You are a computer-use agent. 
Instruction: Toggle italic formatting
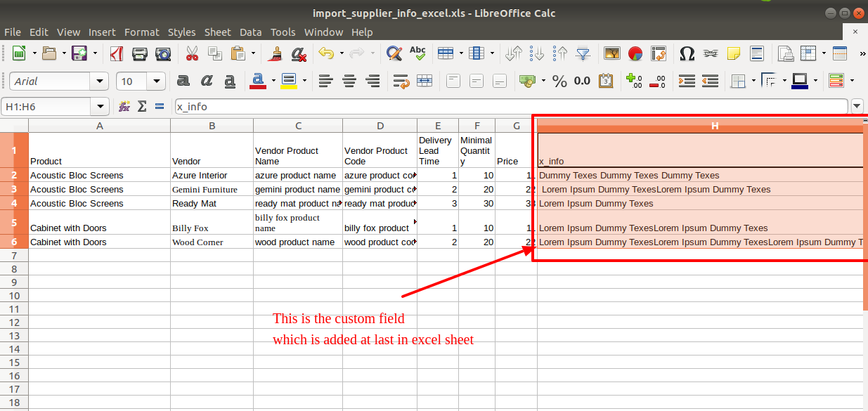coord(207,81)
